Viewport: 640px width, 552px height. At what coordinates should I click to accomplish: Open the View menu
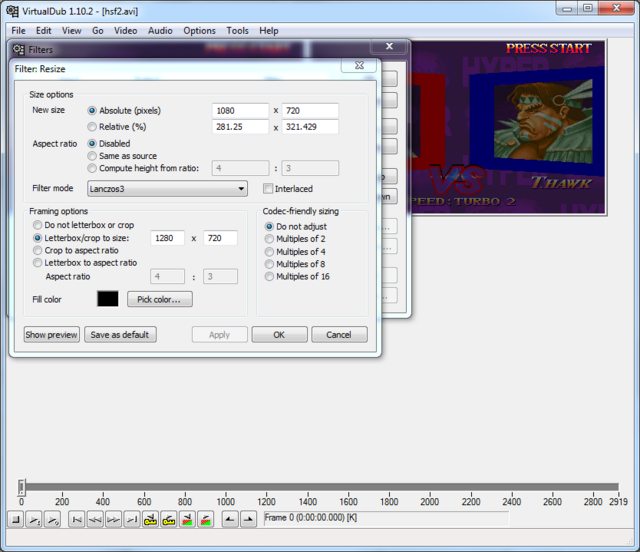tap(71, 31)
